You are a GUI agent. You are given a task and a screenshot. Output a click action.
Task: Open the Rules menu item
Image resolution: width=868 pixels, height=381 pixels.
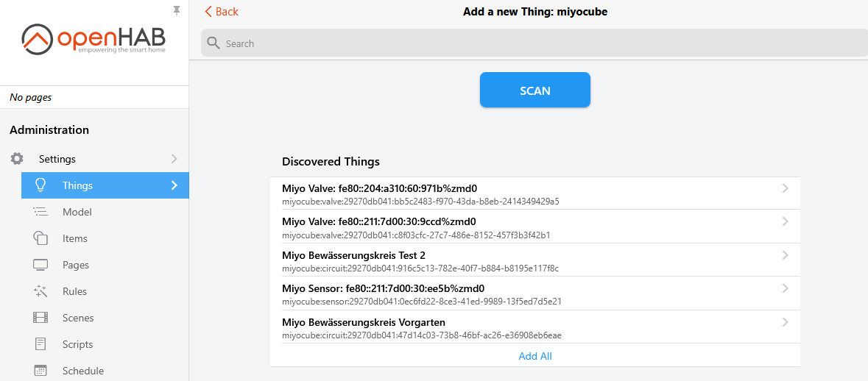(x=74, y=291)
